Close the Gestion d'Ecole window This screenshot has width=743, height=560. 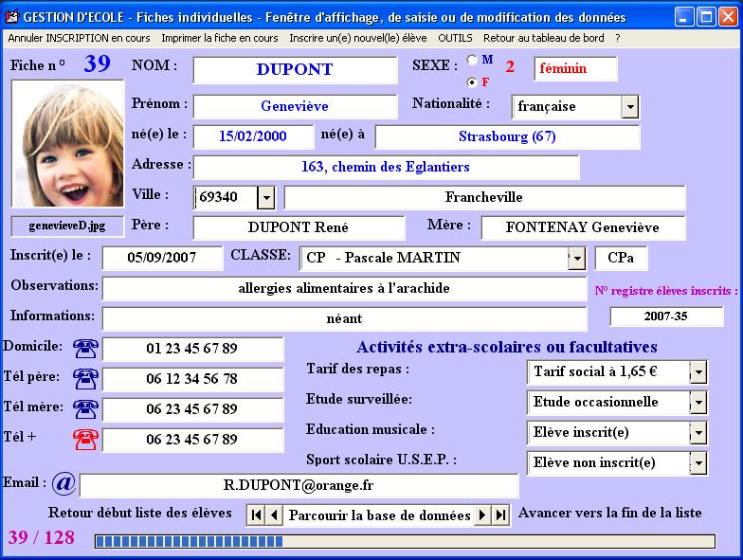pyautogui.click(x=728, y=17)
